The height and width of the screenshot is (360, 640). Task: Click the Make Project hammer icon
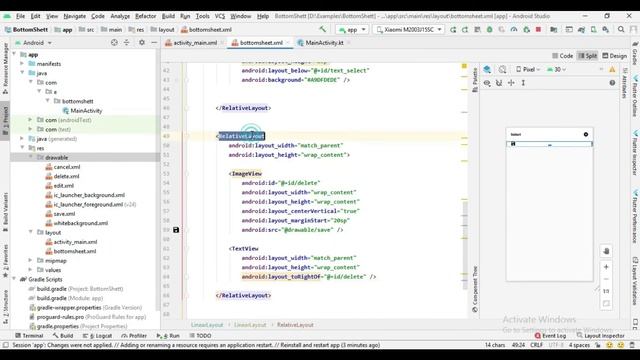322,29
